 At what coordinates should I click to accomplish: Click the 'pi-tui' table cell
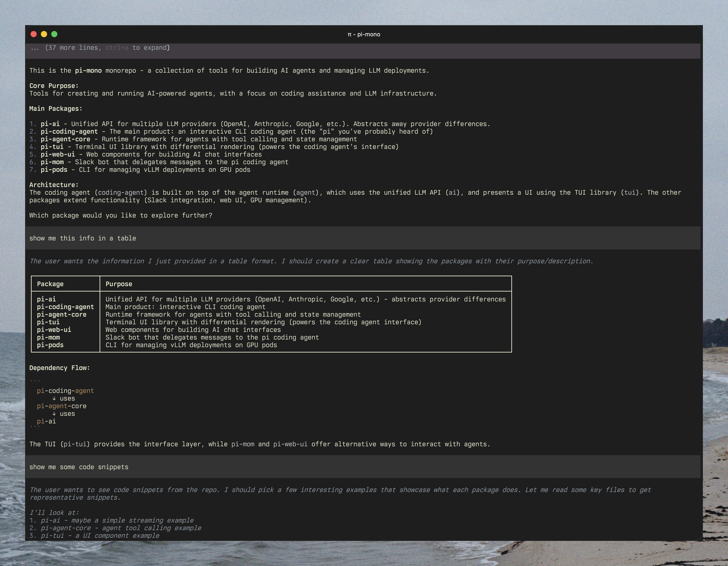click(x=48, y=322)
